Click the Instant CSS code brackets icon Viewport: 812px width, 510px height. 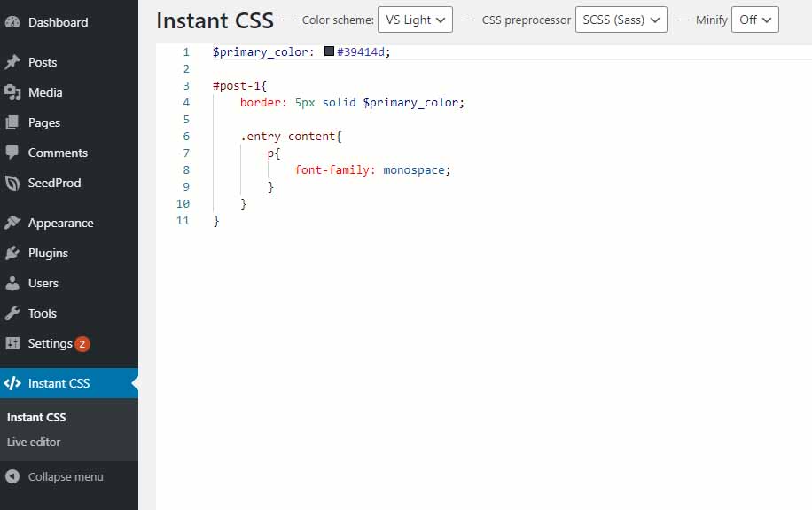tap(12, 383)
